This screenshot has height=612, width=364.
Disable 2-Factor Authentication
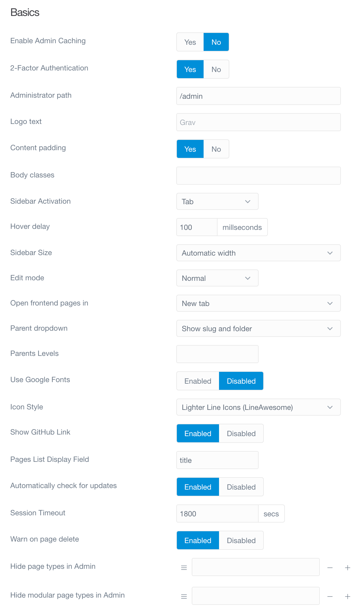(216, 69)
